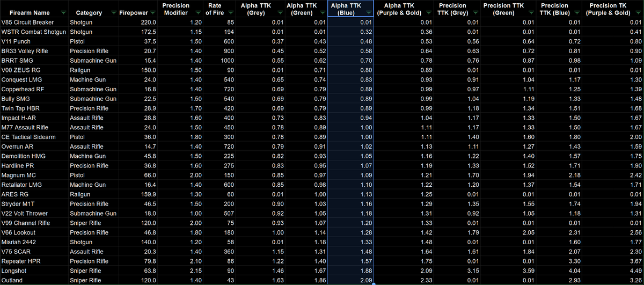The height and width of the screenshot is (285, 644).
Task: Click Alpha TTK (Blue) value 2.09
Action: (x=365, y=280)
